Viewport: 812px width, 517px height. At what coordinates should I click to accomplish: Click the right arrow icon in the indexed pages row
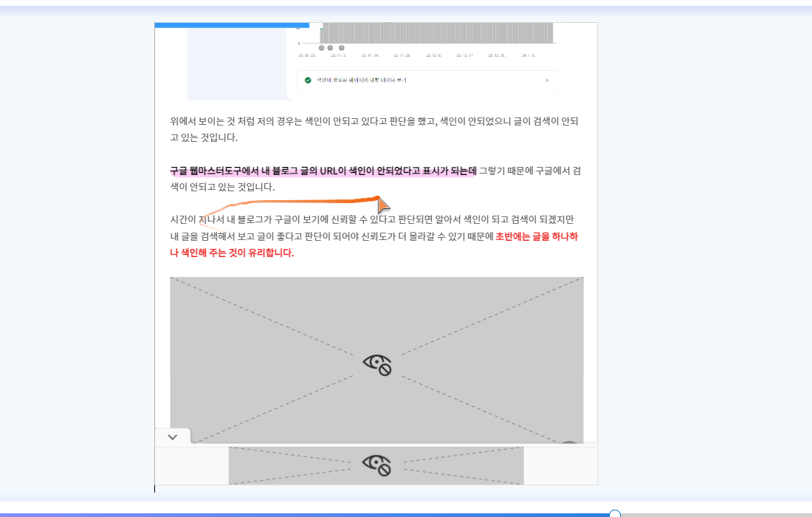[x=547, y=81]
